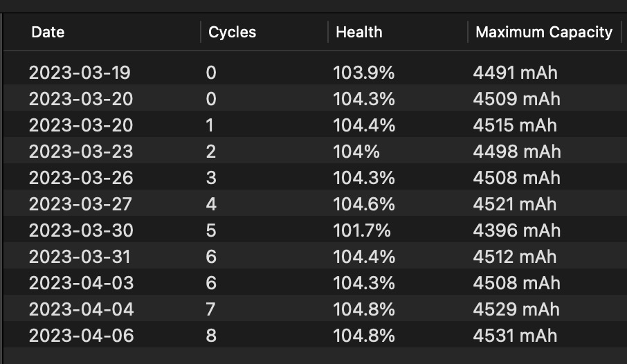Select the row with 4509 mAh capacity

click(x=315, y=99)
